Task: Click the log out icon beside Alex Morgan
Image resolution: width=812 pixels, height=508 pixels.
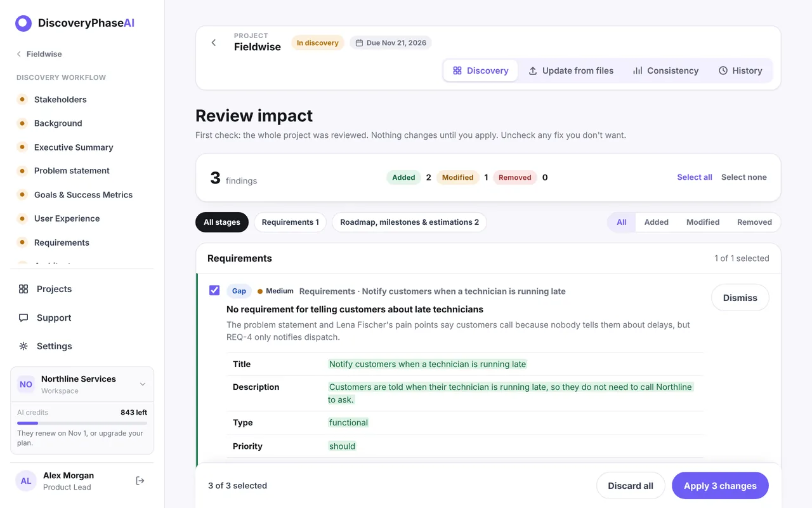Action: 140,481
